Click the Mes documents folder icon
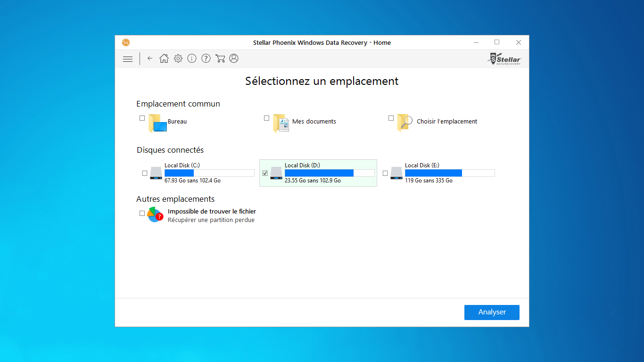Screen dimensions: 644x362 [x=281, y=123]
